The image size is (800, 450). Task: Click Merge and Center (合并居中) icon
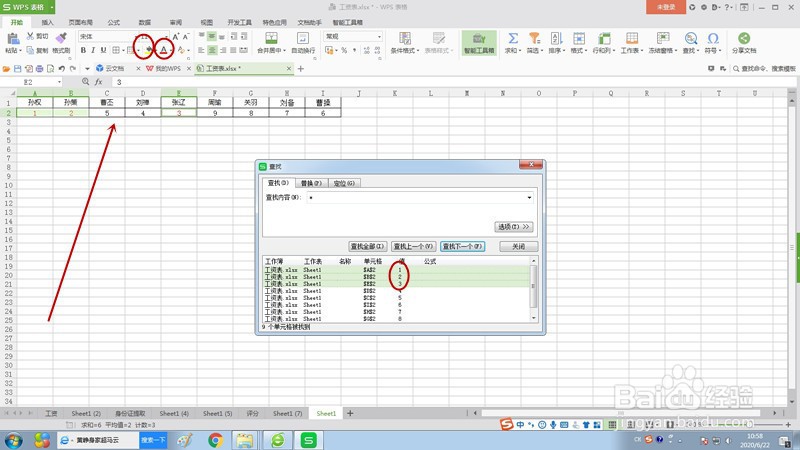tap(271, 38)
